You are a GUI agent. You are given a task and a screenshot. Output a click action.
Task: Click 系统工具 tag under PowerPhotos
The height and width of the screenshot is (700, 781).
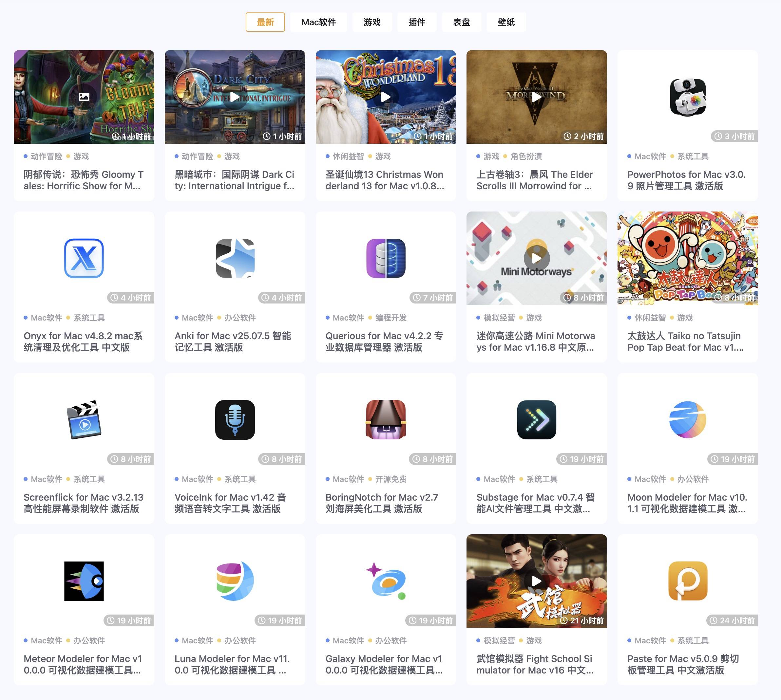pos(693,156)
